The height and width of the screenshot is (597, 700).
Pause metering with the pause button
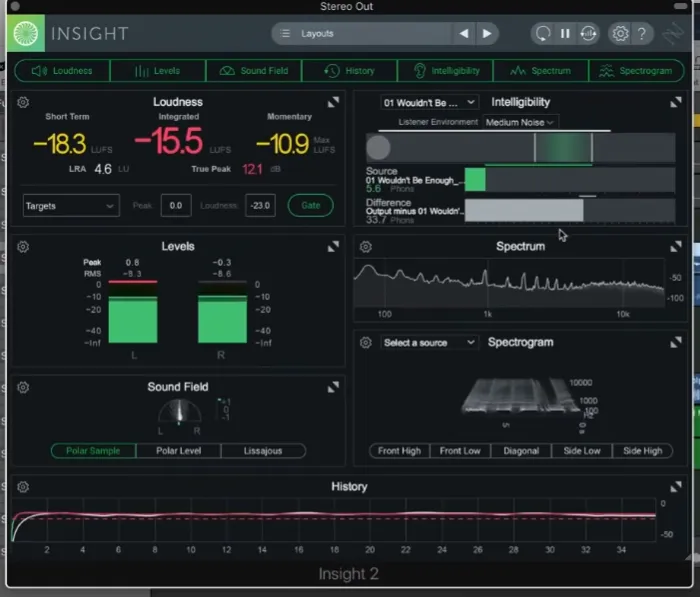click(565, 33)
